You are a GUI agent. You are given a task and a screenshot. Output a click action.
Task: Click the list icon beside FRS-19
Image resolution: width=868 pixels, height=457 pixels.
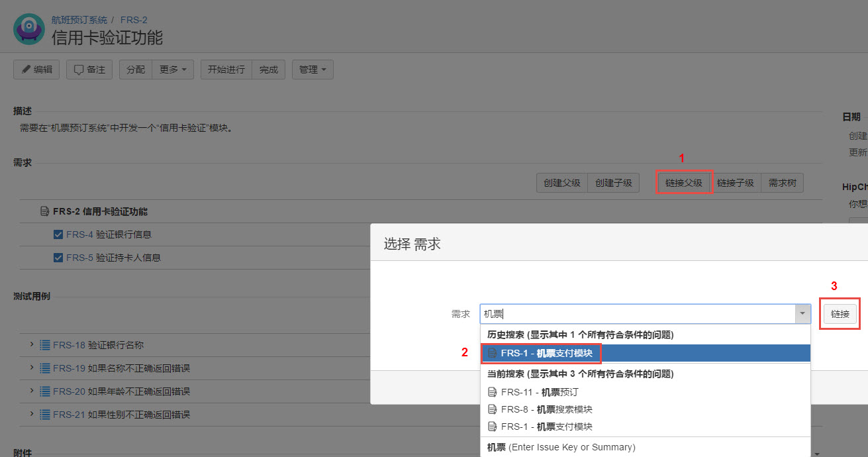pos(45,368)
